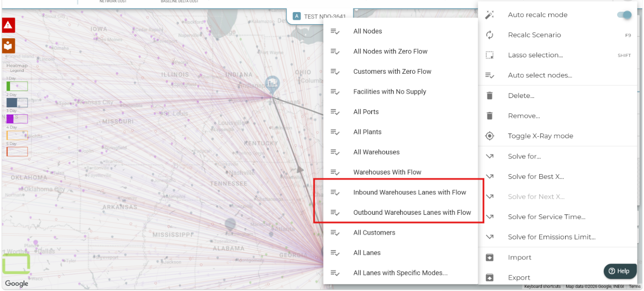Open the Keyboard shortcuts link

542,287
